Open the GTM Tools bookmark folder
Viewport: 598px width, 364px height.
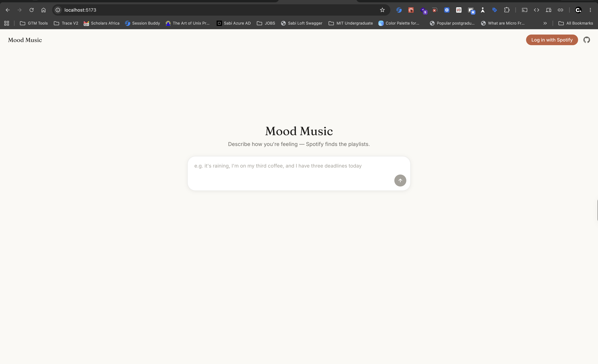(x=34, y=23)
